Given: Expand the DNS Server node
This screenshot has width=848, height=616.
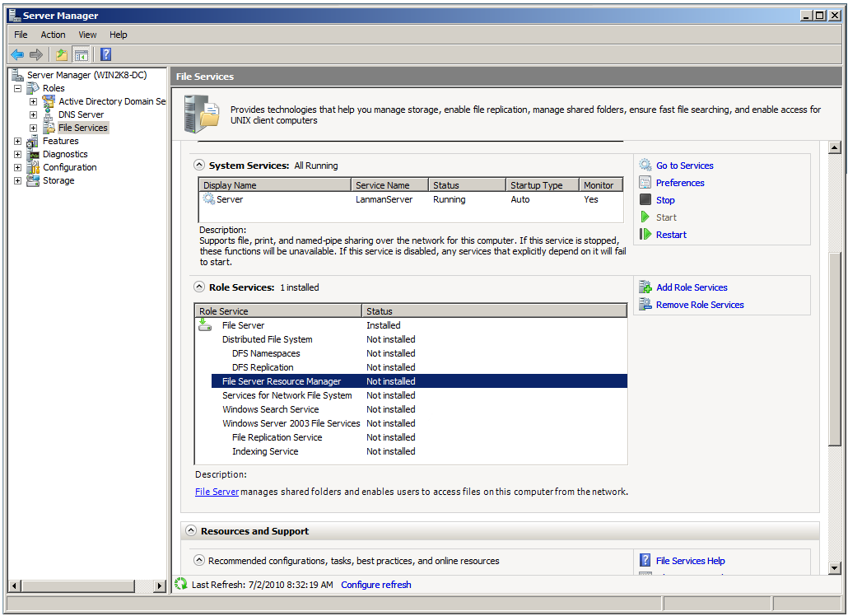Looking at the screenshot, I should [x=34, y=114].
